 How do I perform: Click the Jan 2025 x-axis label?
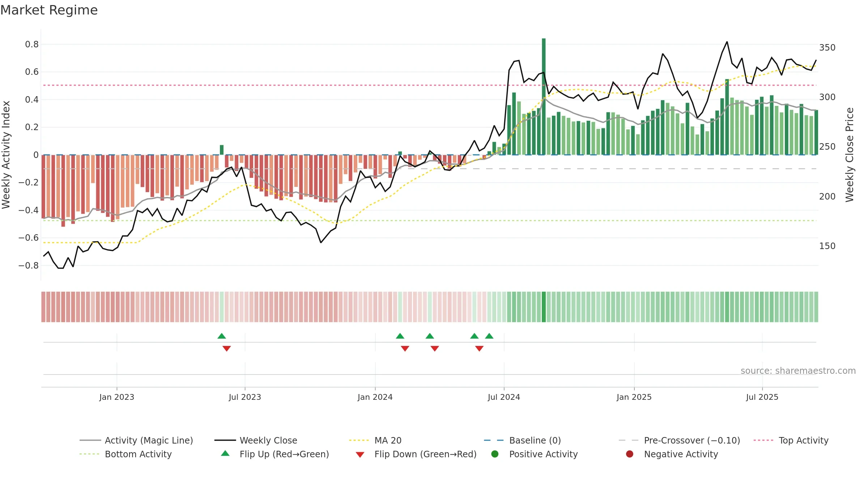point(634,397)
